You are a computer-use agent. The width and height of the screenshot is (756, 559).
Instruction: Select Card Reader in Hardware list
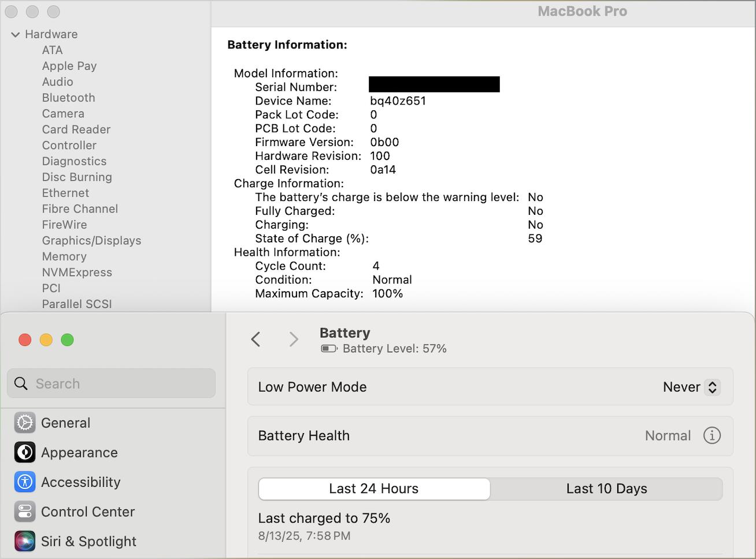point(76,129)
